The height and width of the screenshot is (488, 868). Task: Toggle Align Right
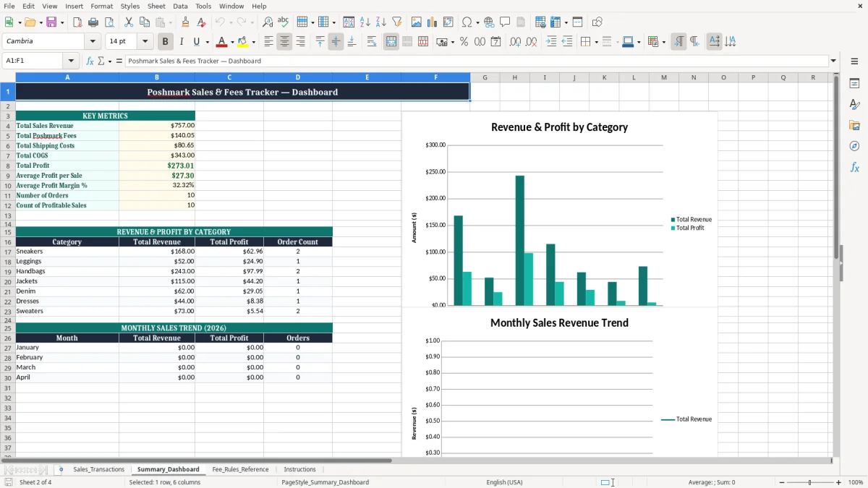[300, 42]
